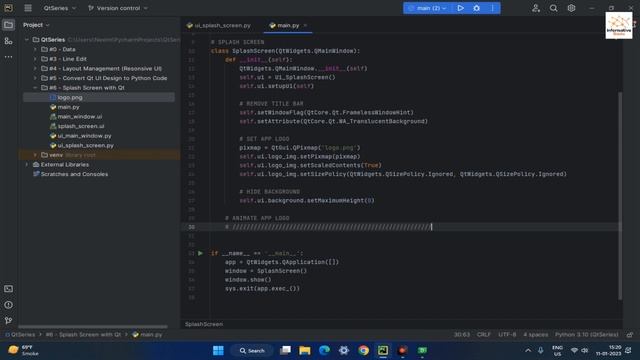Open File Explorer from taskbar
Viewport: 640px width, 360px height.
tap(304, 351)
